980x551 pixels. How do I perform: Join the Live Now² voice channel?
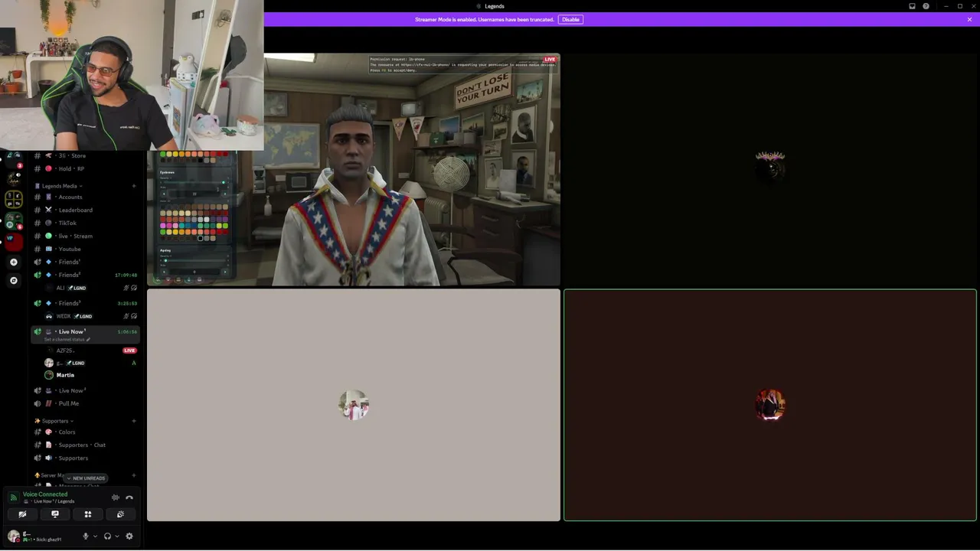coord(84,390)
